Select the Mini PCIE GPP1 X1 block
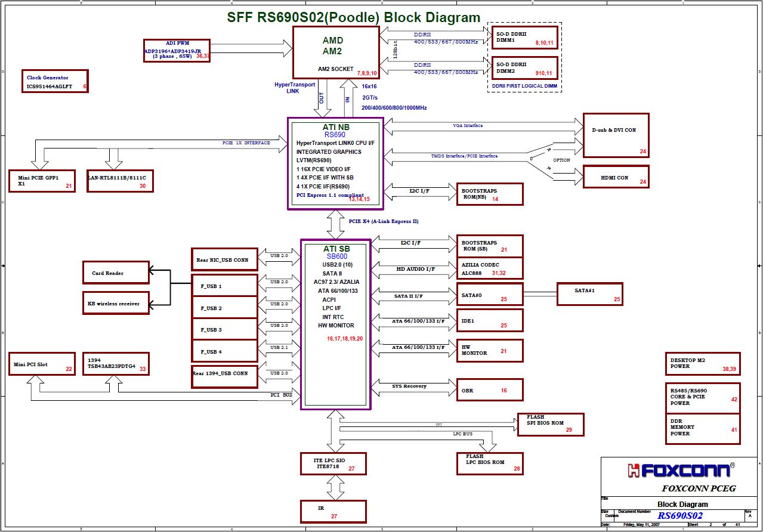763x532 pixels. (x=42, y=181)
